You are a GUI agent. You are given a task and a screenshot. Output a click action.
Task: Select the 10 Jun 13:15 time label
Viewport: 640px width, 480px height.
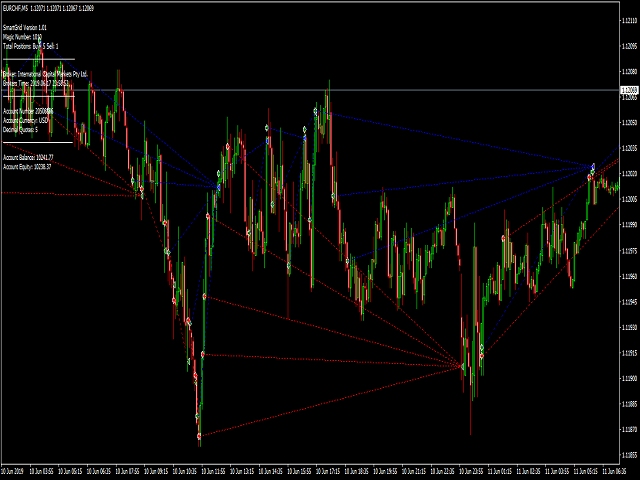(x=242, y=471)
